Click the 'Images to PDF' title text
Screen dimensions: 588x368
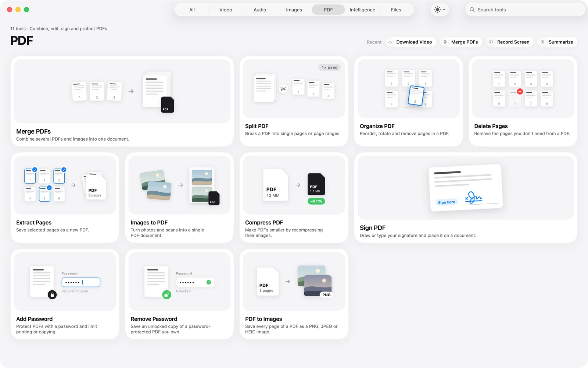click(149, 223)
